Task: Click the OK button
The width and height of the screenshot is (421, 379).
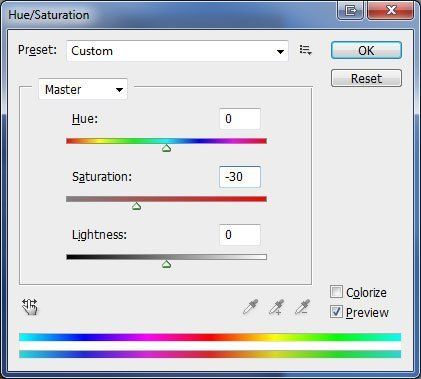Action: [366, 50]
